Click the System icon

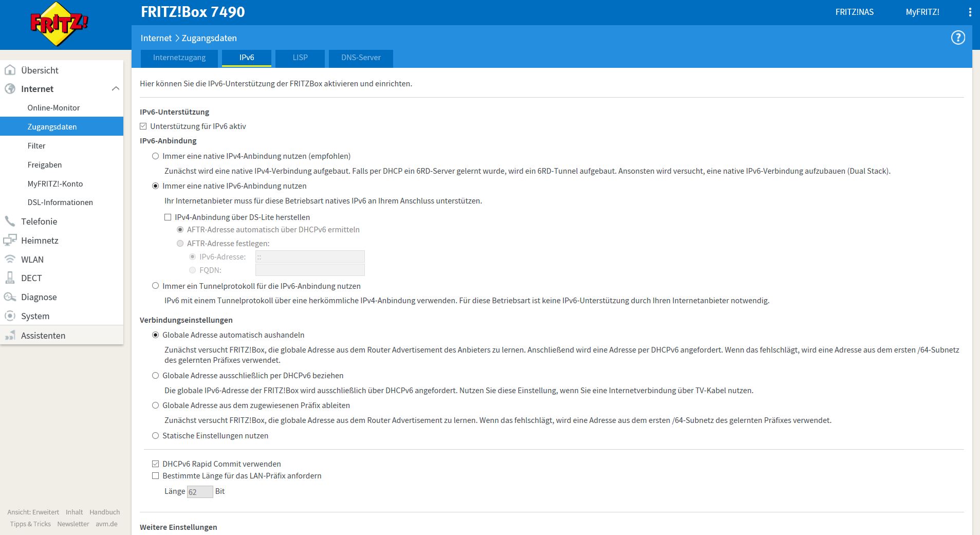[x=10, y=316]
